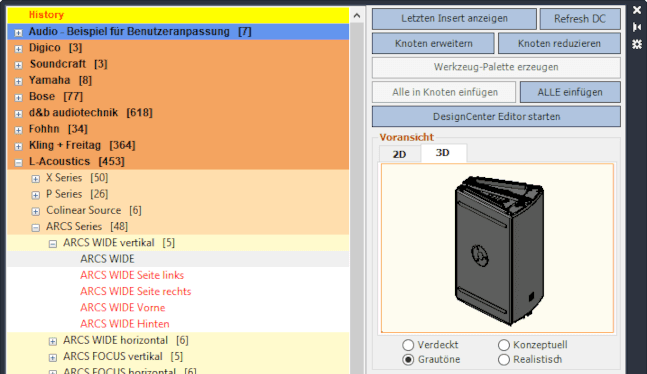This screenshot has width=647, height=374.
Task: Expand the Kling + Freitag plus icon
Action: click(19, 147)
